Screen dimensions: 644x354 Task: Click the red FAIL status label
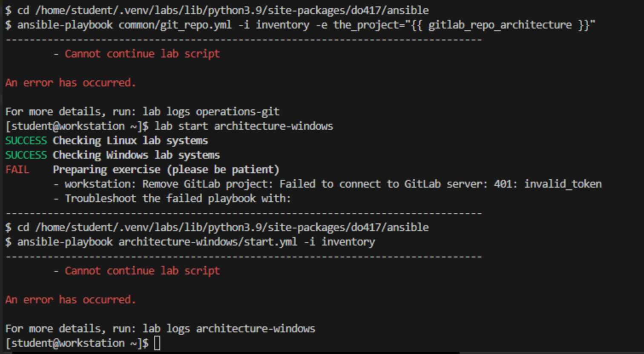tap(17, 169)
